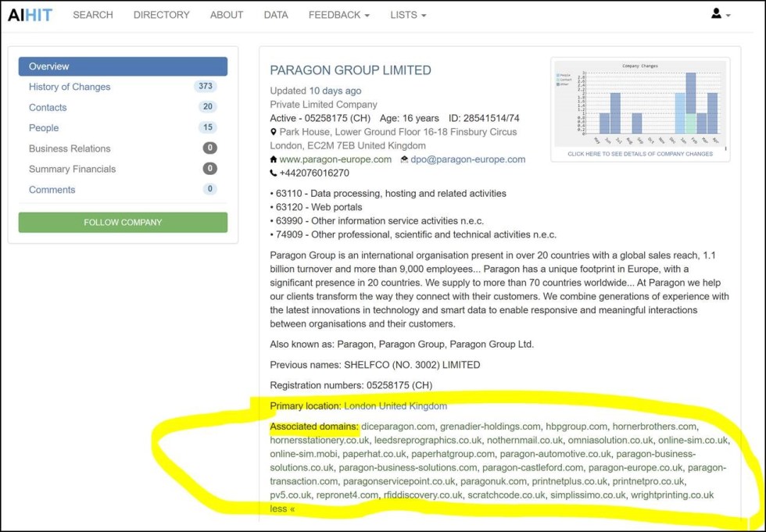
Task: Open the leedsreprographics.co.uk domain link
Action: click(x=428, y=441)
